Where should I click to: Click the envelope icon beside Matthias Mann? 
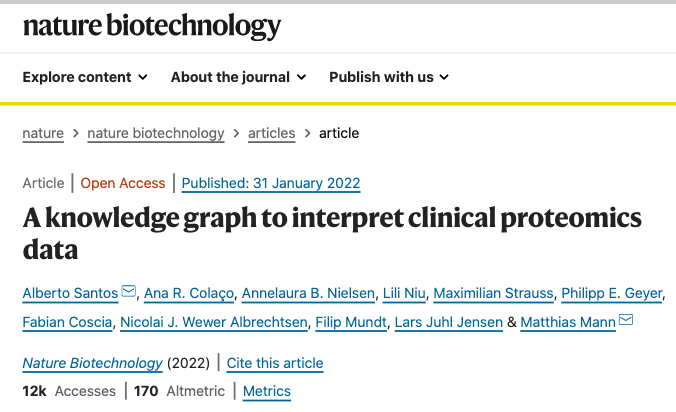[x=626, y=321]
